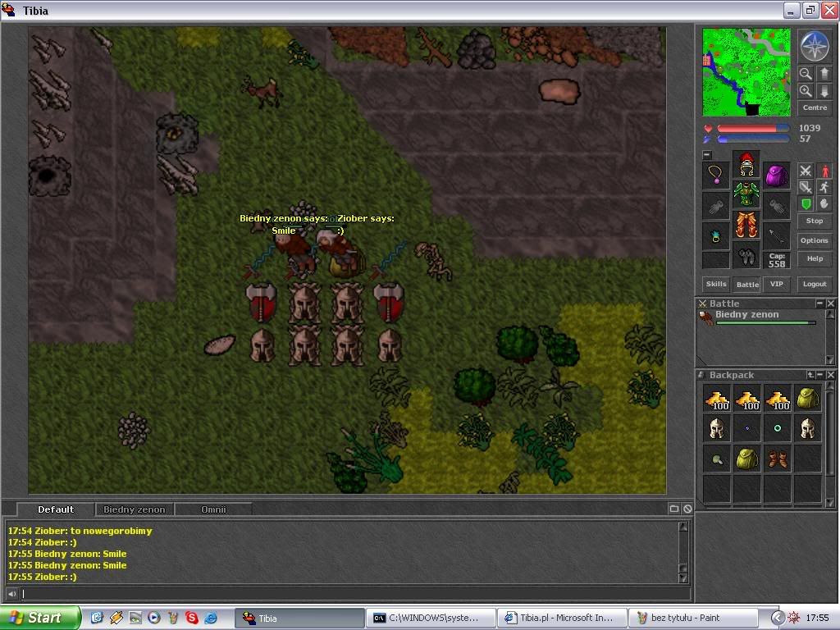Open the VIP list button
The image size is (840, 630).
pos(776,284)
